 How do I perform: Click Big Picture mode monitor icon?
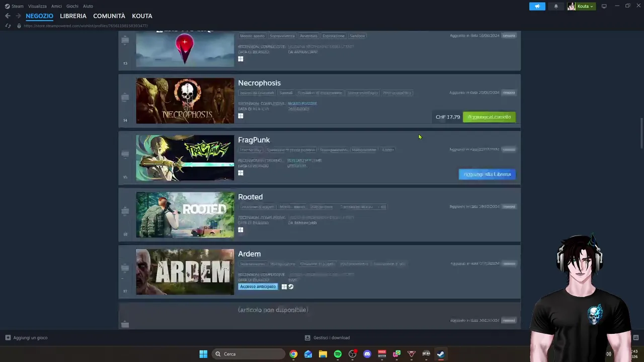(604, 6)
